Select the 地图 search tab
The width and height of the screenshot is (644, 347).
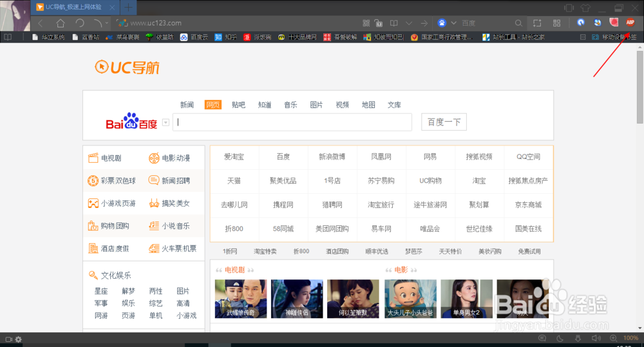368,105
